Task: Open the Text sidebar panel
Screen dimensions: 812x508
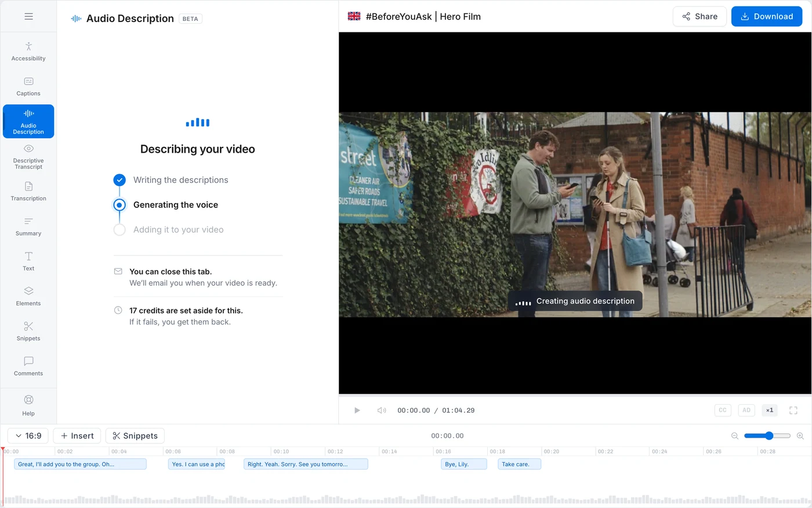Action: 28,261
